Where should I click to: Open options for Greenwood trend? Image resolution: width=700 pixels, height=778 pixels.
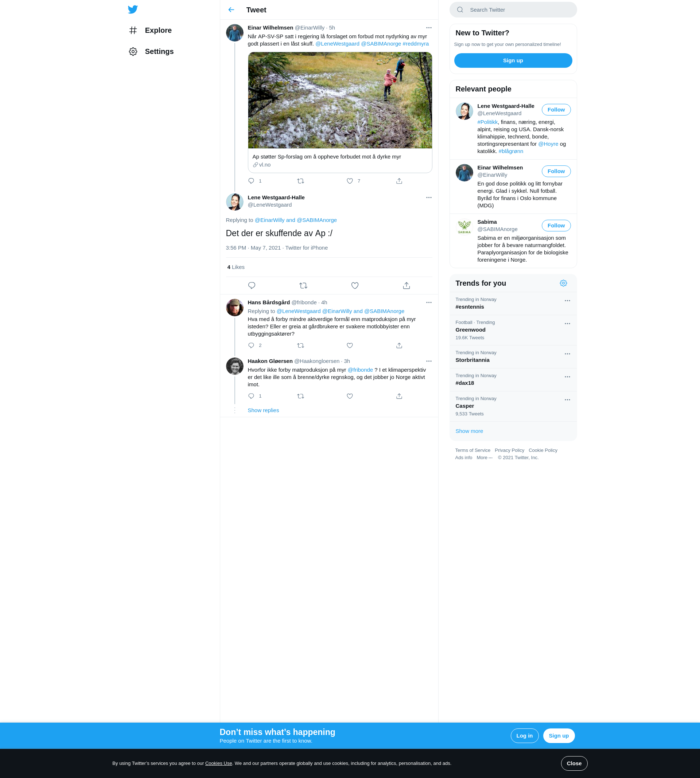pyautogui.click(x=567, y=324)
